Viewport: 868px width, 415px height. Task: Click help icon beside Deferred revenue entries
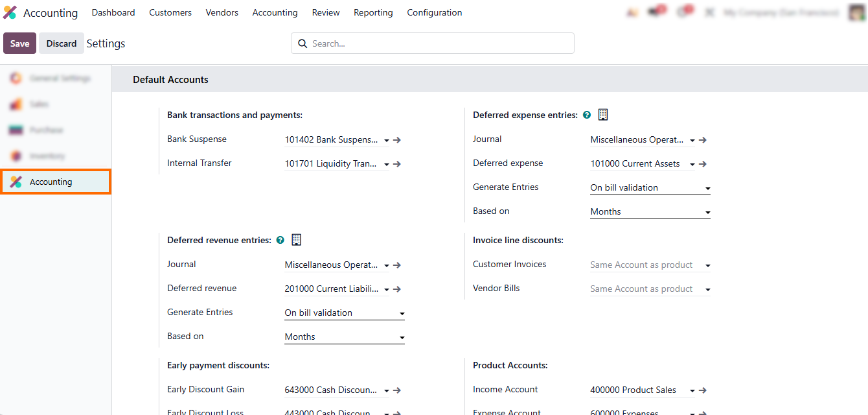tap(280, 240)
